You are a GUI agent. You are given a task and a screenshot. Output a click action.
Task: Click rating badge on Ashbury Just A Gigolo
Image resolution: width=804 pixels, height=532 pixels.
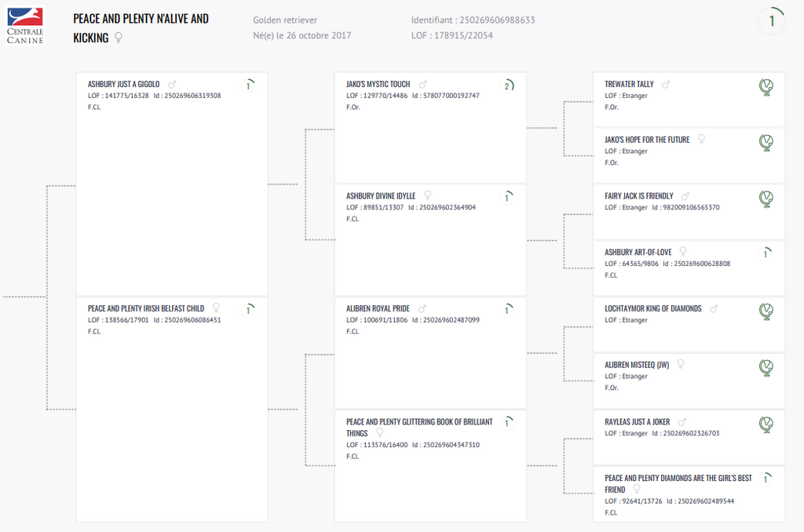point(249,86)
